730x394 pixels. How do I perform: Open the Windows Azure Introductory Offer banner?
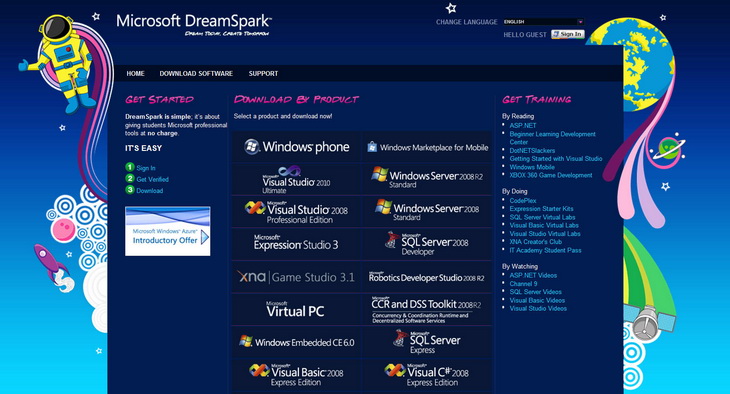(168, 231)
